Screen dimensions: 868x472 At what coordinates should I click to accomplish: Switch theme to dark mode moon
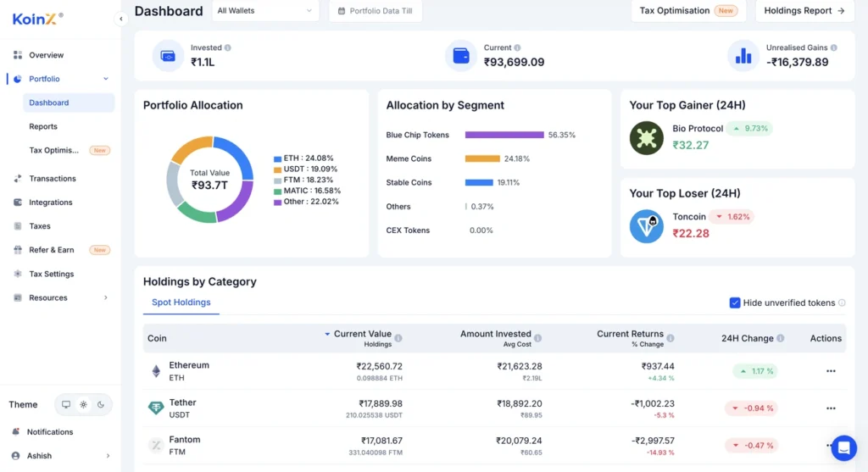(x=101, y=405)
